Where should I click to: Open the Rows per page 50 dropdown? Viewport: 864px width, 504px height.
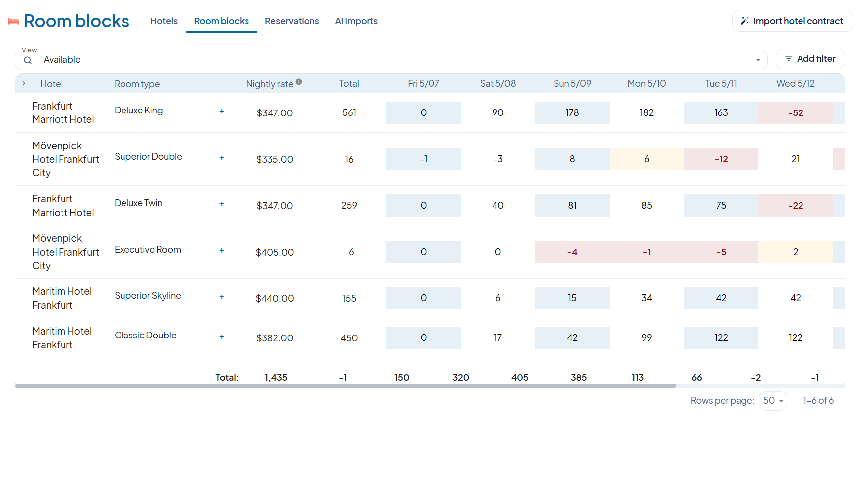(x=773, y=400)
